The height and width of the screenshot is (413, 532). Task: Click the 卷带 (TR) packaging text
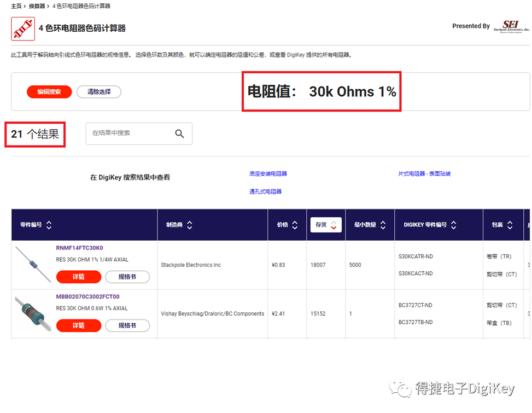click(499, 257)
